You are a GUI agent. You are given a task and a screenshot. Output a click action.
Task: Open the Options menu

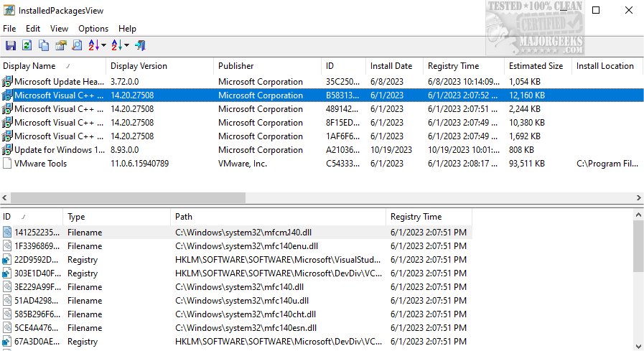pyautogui.click(x=93, y=29)
